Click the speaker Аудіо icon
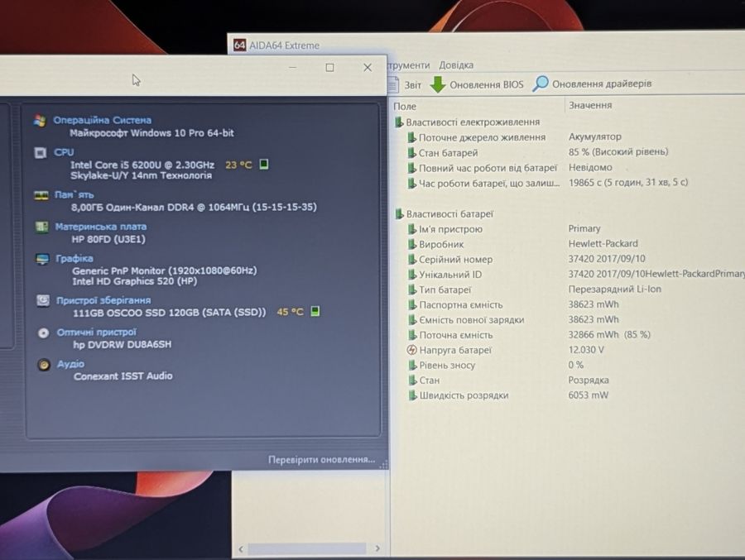The width and height of the screenshot is (745, 560). point(44,365)
